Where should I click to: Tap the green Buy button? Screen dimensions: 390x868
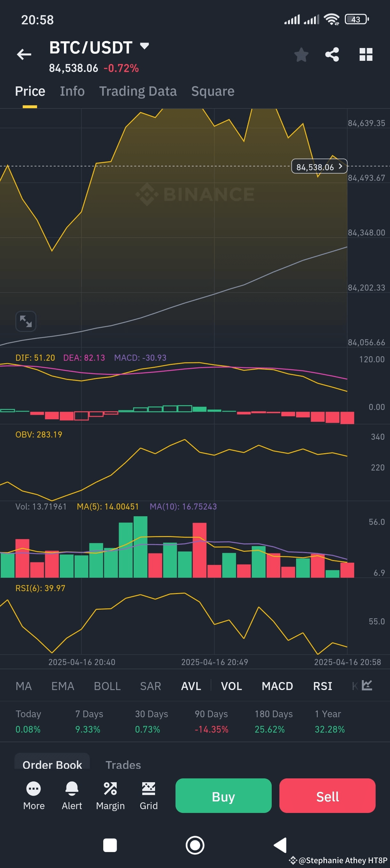click(223, 796)
